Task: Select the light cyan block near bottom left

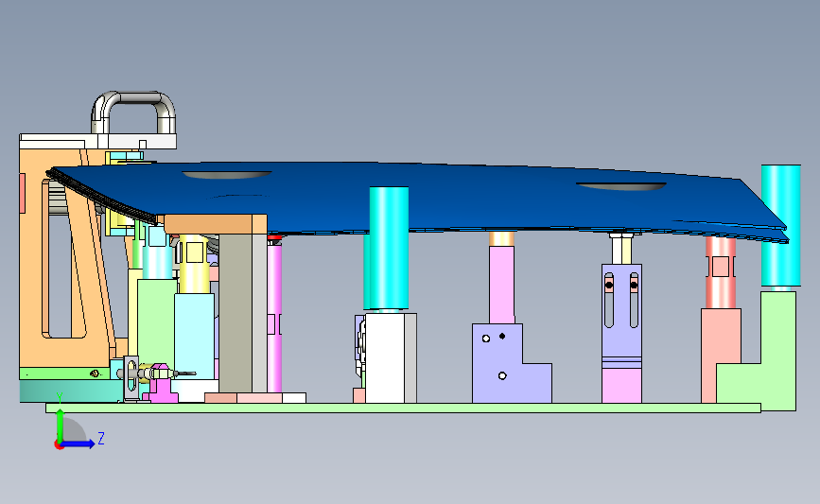Action: pos(194,335)
